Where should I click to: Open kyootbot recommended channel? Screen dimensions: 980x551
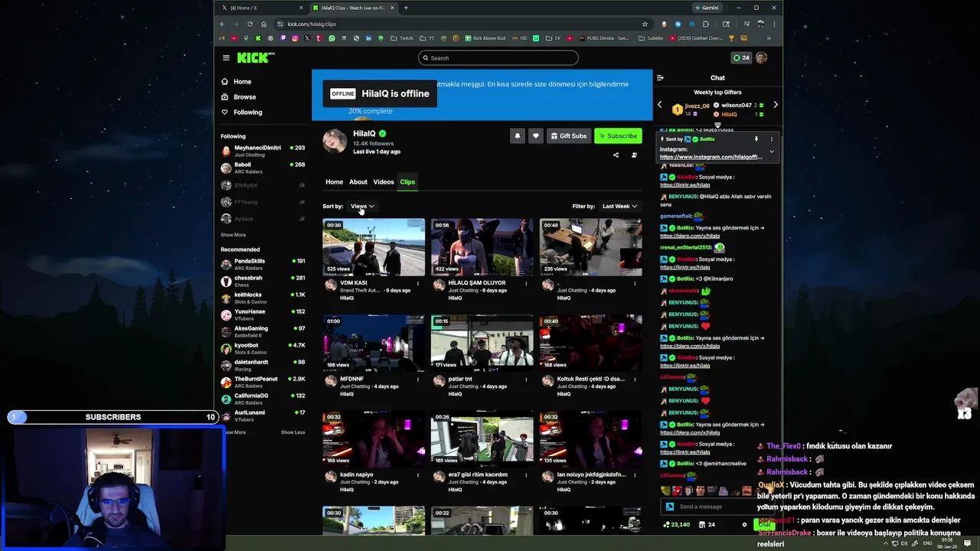(x=263, y=348)
